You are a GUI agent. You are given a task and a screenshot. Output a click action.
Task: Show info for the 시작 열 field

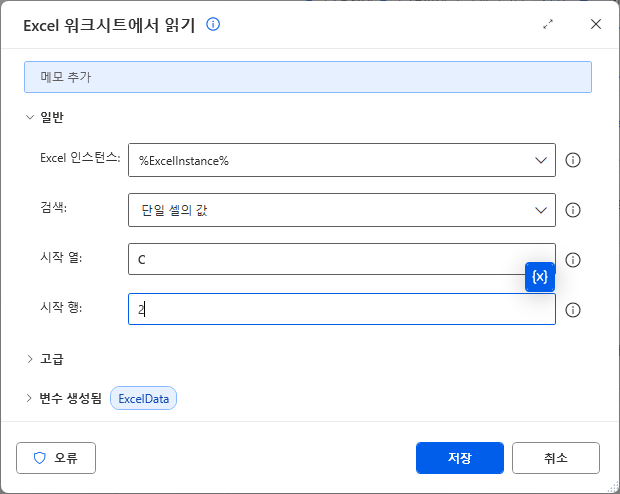(573, 260)
